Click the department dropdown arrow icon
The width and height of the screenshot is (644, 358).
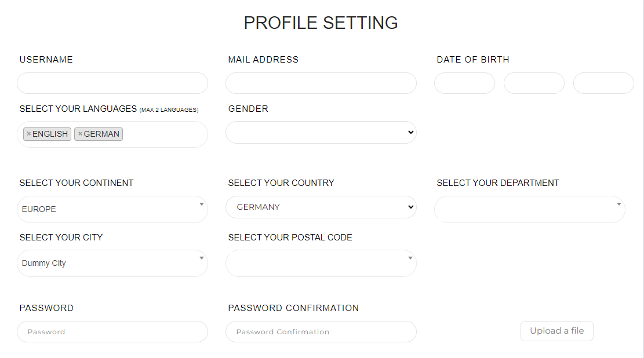(619, 204)
